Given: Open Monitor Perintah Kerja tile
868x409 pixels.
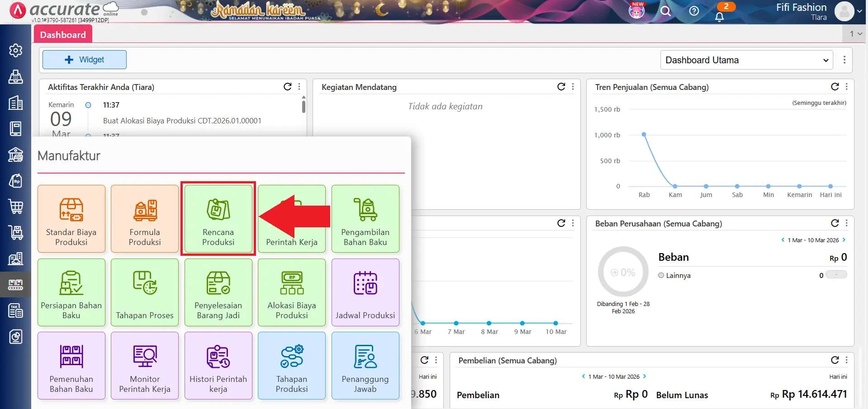Looking at the screenshot, I should coord(145,366).
